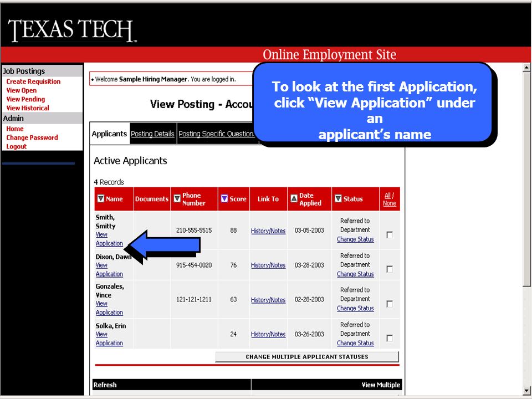View Application for Dixon, Dawn
Viewport: 532px width, 399px height.
tap(109, 269)
